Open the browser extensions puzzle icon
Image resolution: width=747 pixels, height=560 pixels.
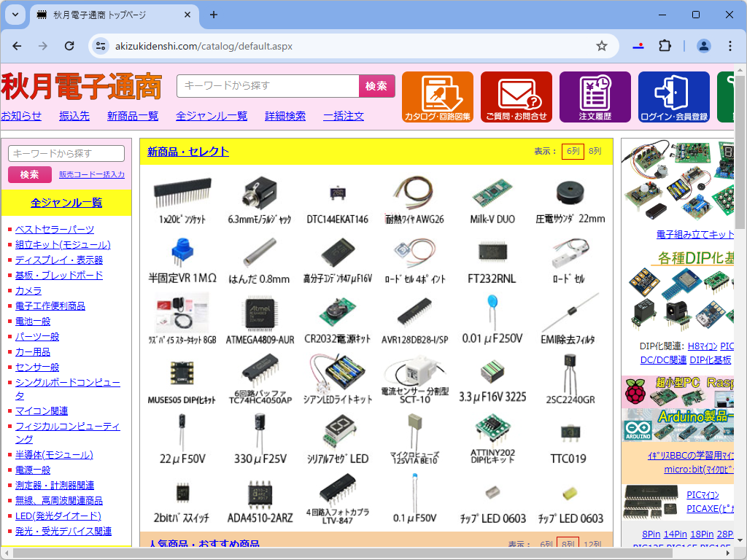click(665, 45)
